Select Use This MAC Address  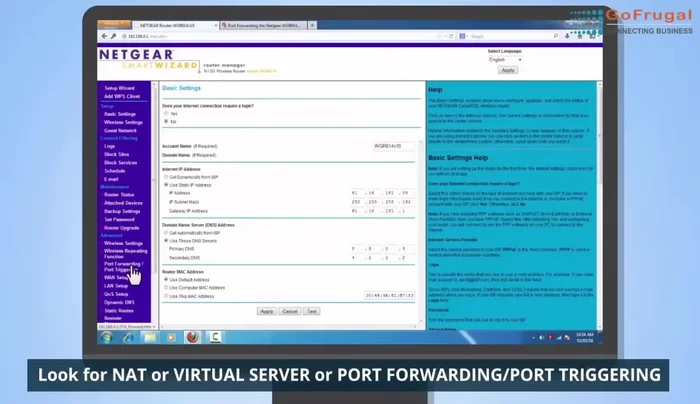tap(166, 296)
